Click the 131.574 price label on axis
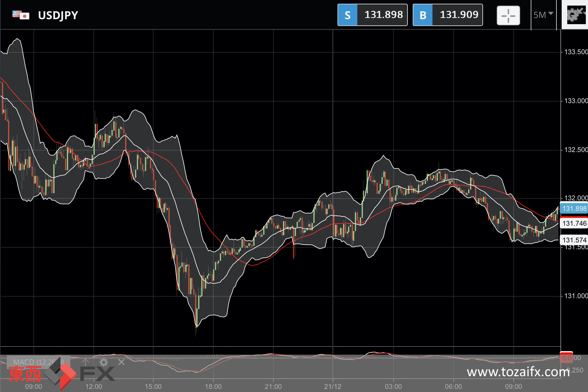Viewport: 588px width, 392px height. 574,240
